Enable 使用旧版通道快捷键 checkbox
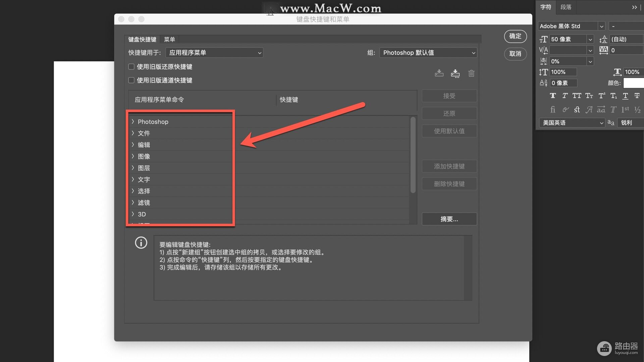This screenshot has width=644, height=362. [131, 80]
